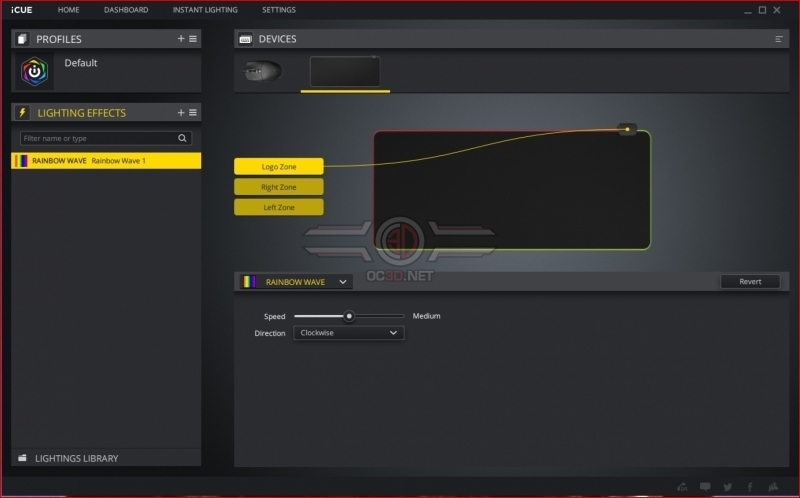Minimize the iCUE window

pyautogui.click(x=748, y=10)
